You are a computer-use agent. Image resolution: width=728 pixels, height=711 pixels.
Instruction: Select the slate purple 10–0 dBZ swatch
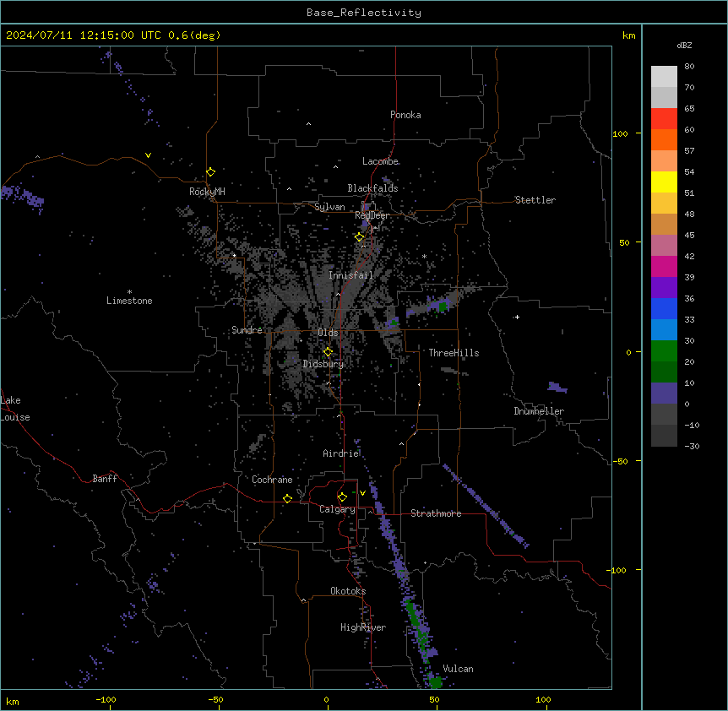click(664, 393)
